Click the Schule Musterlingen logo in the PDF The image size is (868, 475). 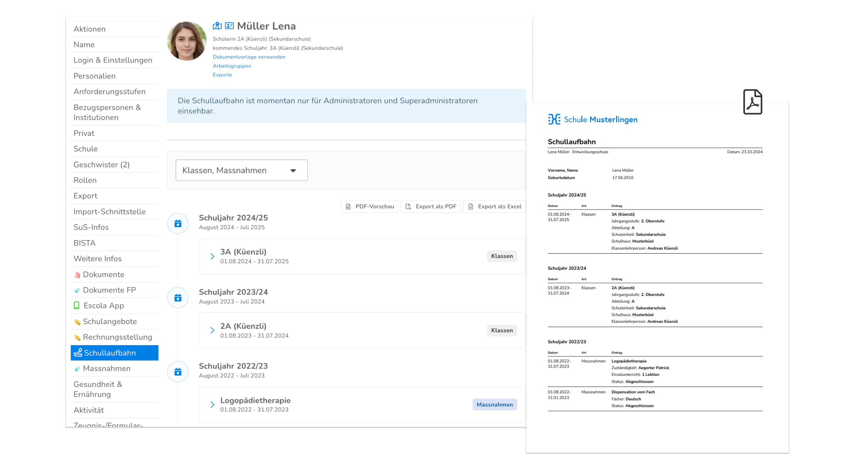coord(593,119)
